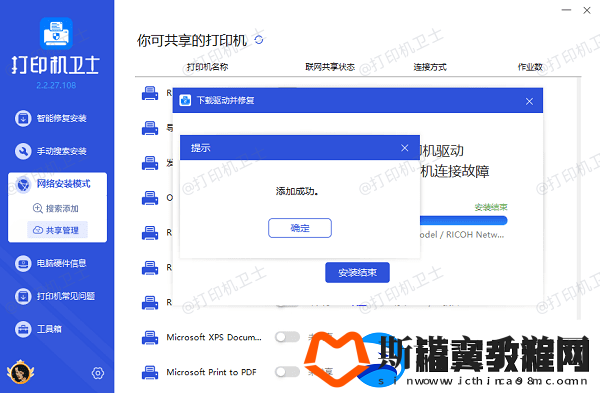Click the 网络安装模式 network icon
The image size is (600, 393).
(x=23, y=184)
